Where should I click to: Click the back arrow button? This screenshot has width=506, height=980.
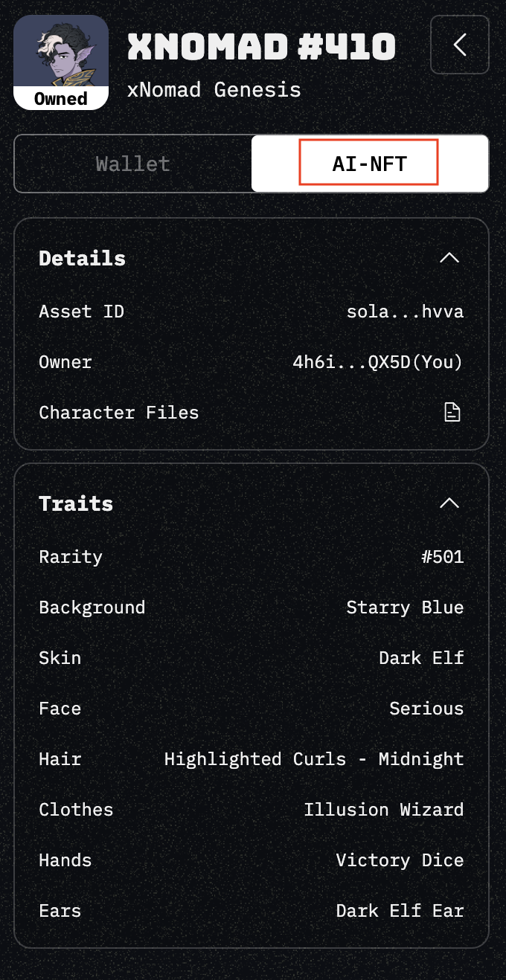pos(460,45)
